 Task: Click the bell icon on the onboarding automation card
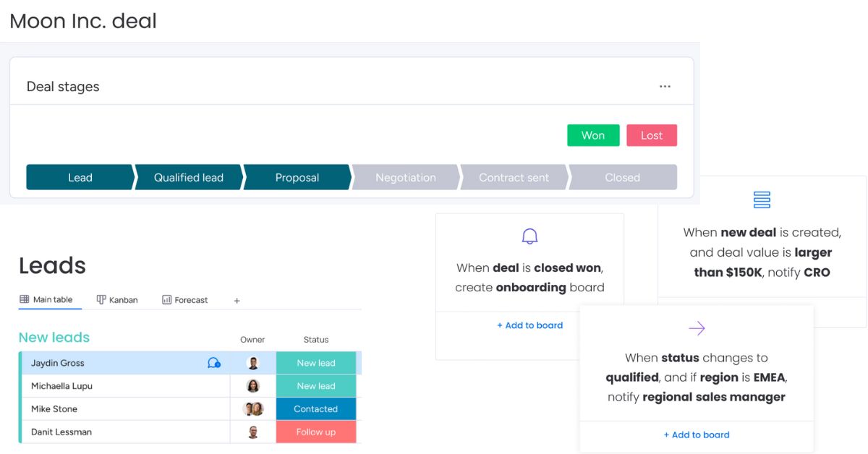(x=529, y=236)
